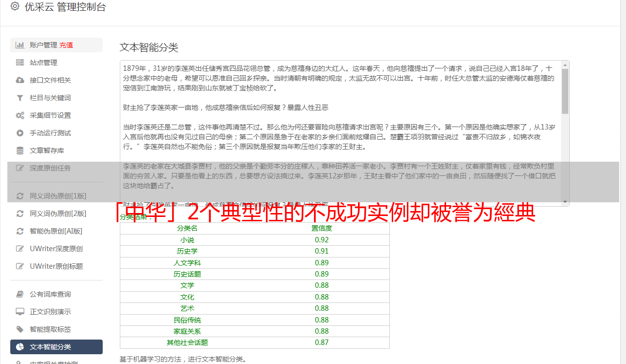Go to 采集细节设置

coord(56,115)
